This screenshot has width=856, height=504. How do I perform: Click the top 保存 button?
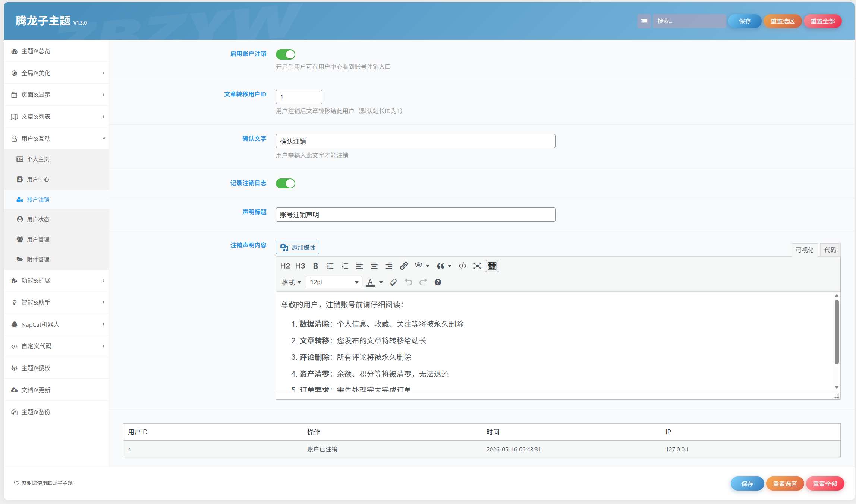click(745, 21)
